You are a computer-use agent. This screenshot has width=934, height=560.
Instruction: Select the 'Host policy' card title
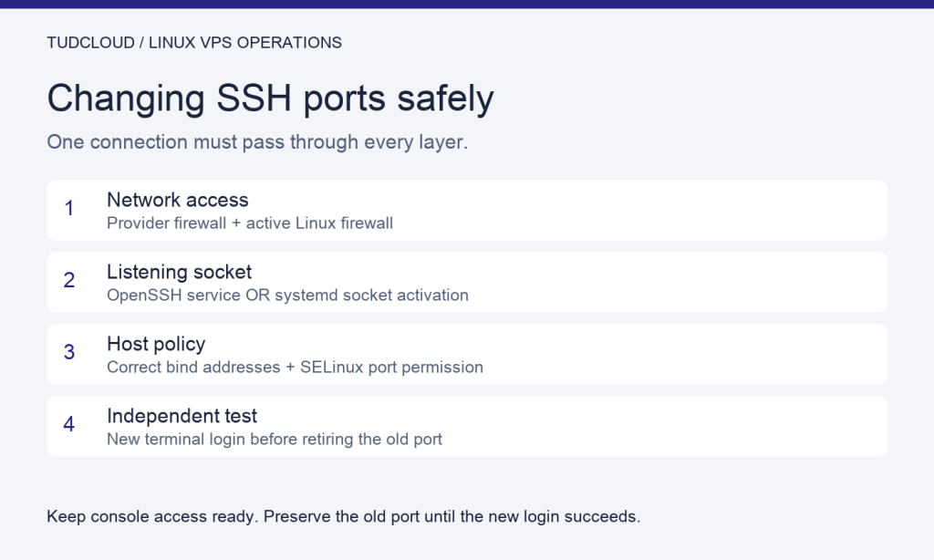point(156,345)
